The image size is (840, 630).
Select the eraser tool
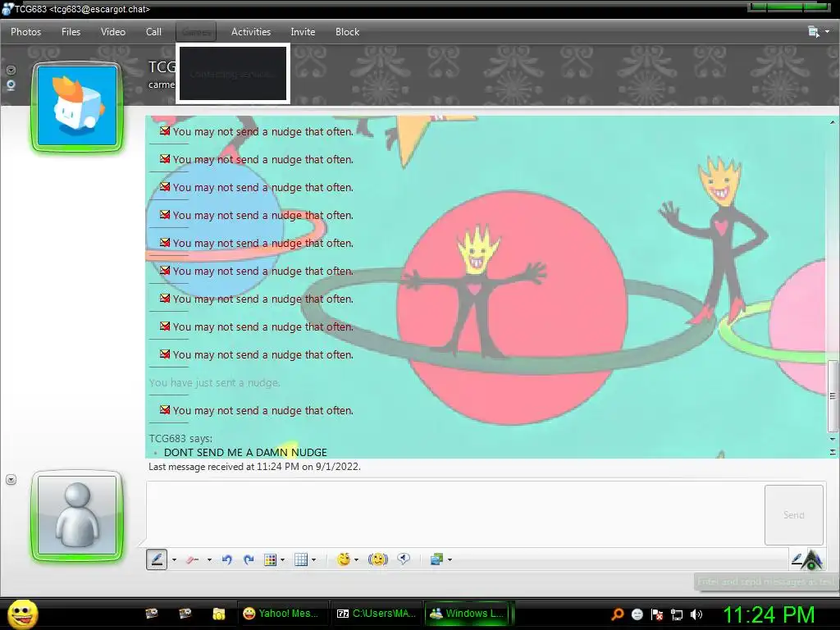coord(192,559)
